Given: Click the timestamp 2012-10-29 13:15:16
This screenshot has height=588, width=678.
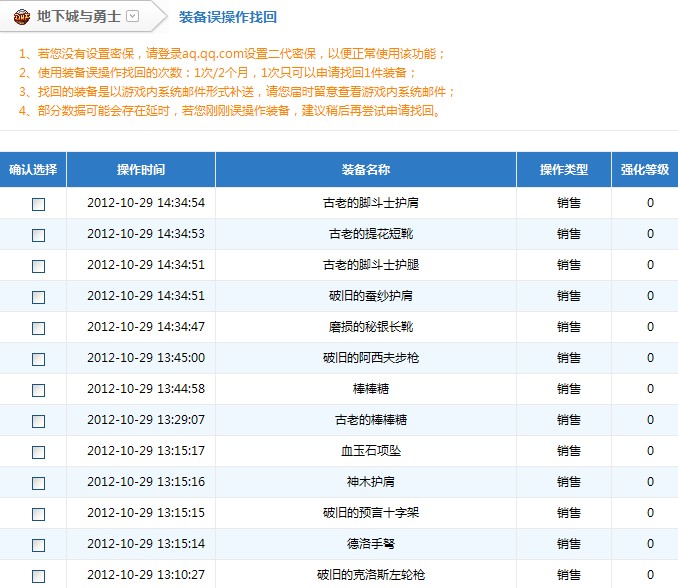Looking at the screenshot, I should [x=146, y=482].
